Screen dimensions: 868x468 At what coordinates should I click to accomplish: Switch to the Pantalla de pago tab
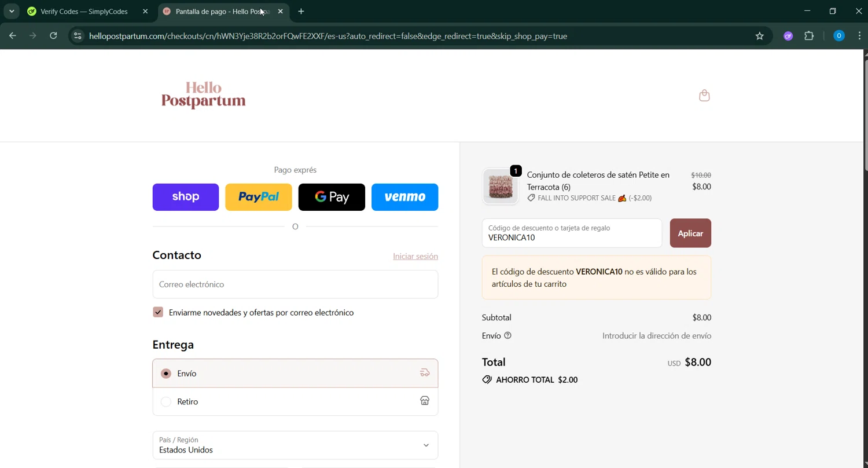pyautogui.click(x=223, y=12)
